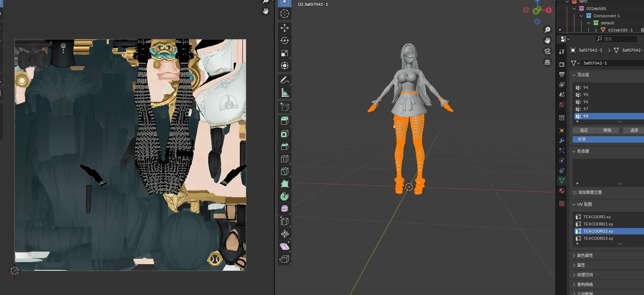
Task: Open the properties editor type dropdown
Action: point(565,39)
